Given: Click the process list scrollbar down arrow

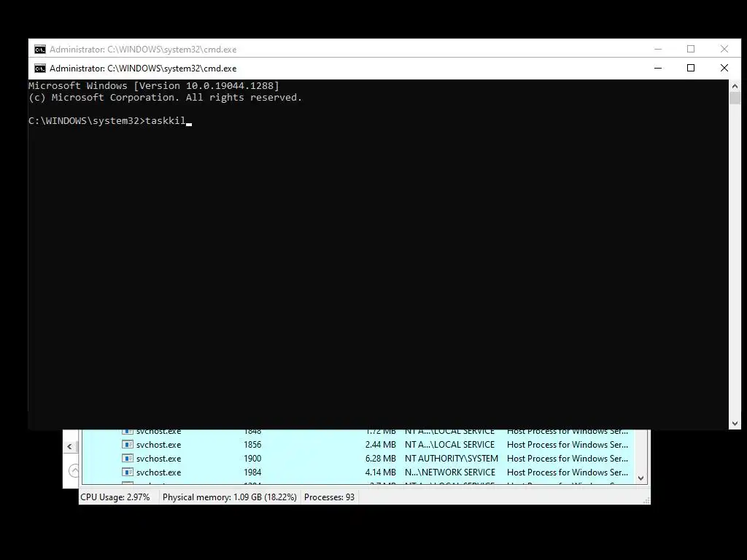Looking at the screenshot, I should (x=640, y=478).
